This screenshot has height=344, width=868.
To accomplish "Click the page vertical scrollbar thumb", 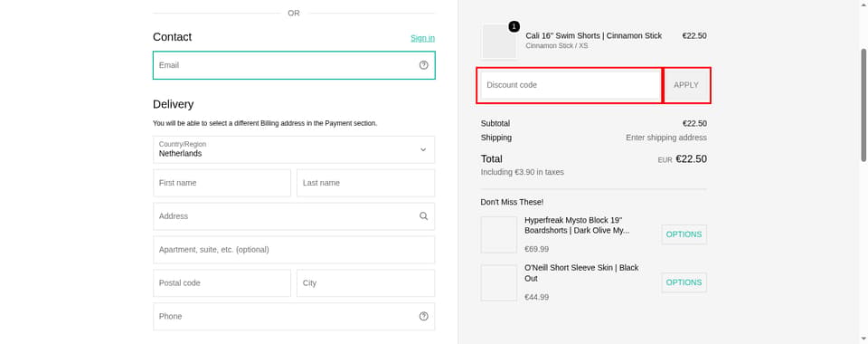I will pyautogui.click(x=863, y=105).
